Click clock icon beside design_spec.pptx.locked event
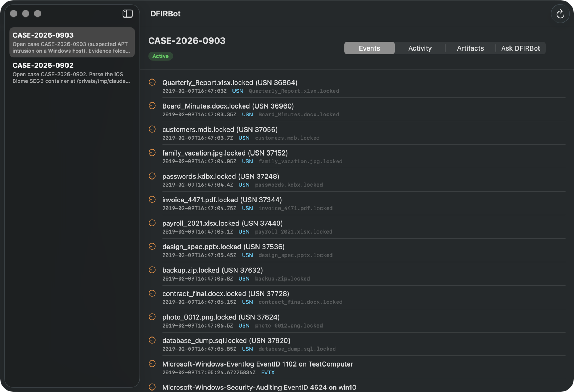The width and height of the screenshot is (574, 392). (152, 247)
